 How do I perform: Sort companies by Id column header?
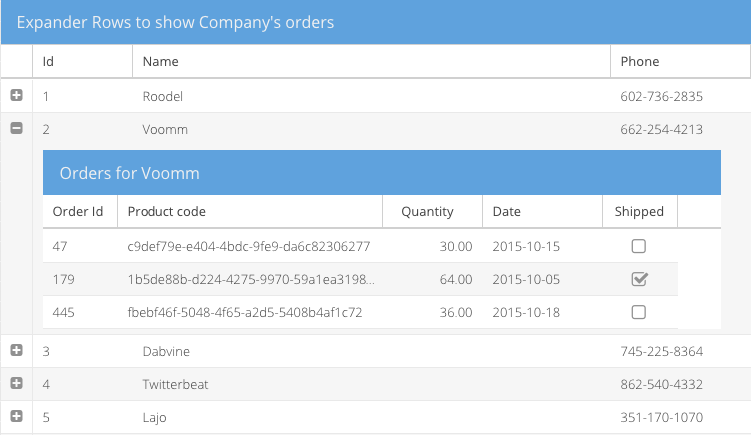(82, 61)
